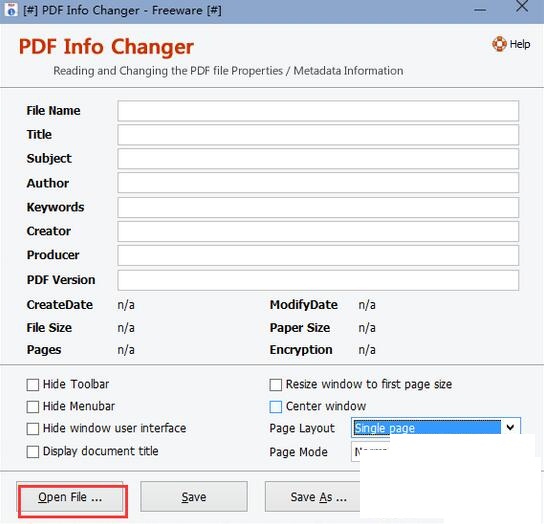Click the PDF Info Changer heading
The height and width of the screenshot is (524, 544).
(106, 47)
